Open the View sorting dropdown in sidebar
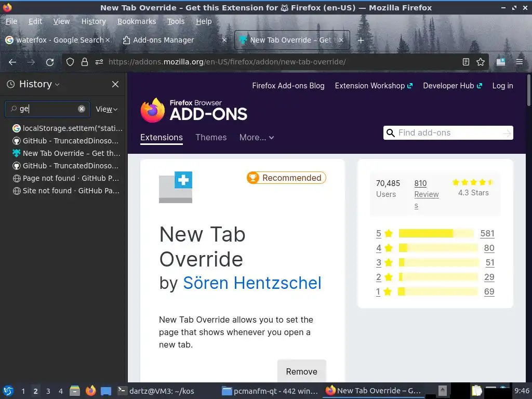The width and height of the screenshot is (532, 399). [x=107, y=109]
